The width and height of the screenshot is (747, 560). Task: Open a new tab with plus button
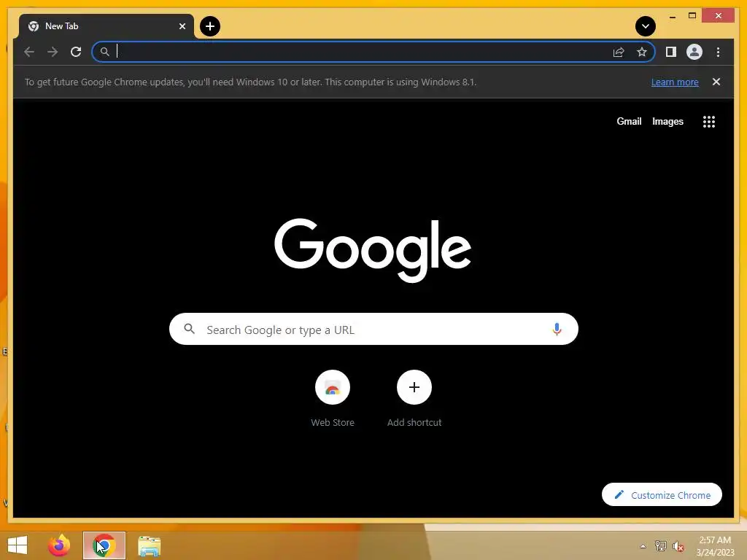tap(210, 26)
